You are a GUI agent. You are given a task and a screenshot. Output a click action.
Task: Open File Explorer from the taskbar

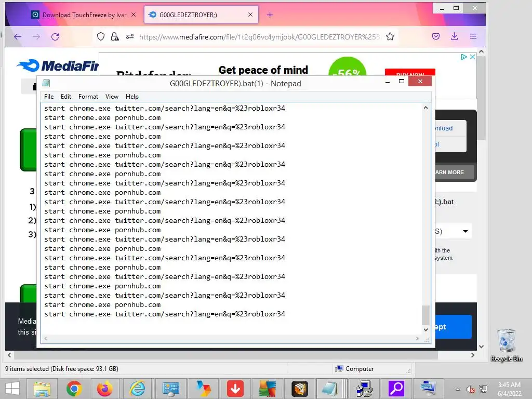point(42,389)
